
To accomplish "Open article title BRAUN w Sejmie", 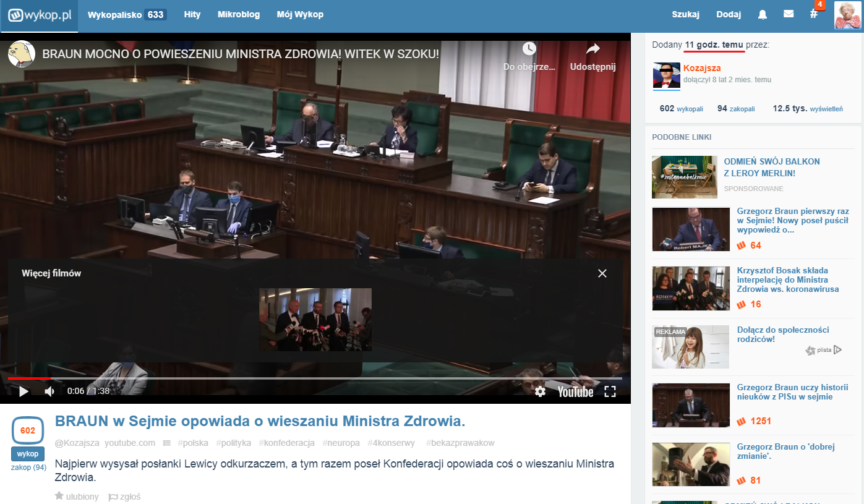I will [260, 421].
